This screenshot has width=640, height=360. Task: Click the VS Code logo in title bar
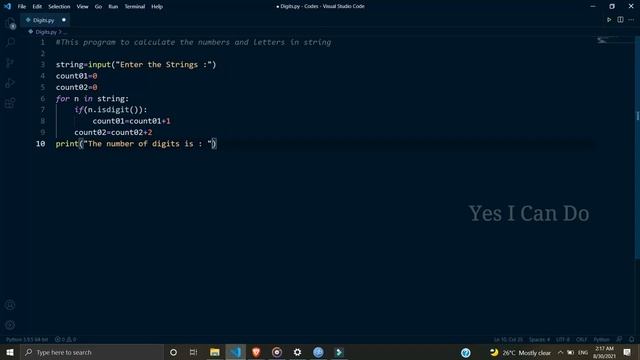click(x=7, y=6)
